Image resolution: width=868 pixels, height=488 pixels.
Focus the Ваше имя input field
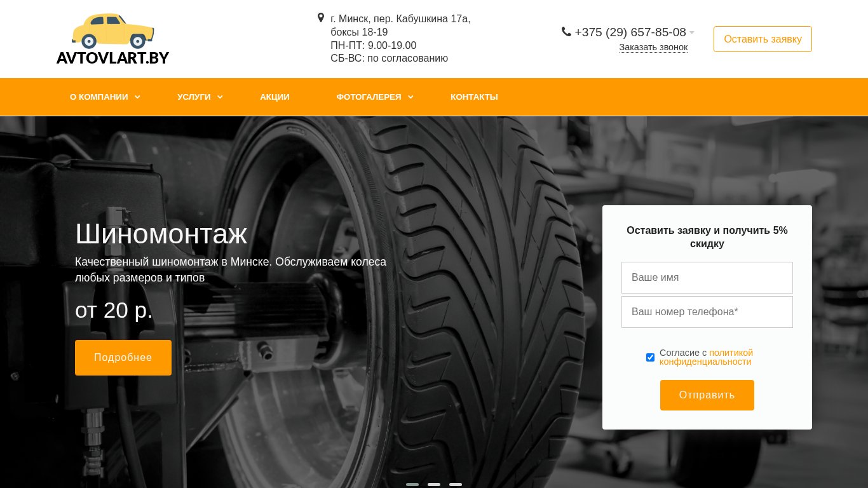[707, 278]
